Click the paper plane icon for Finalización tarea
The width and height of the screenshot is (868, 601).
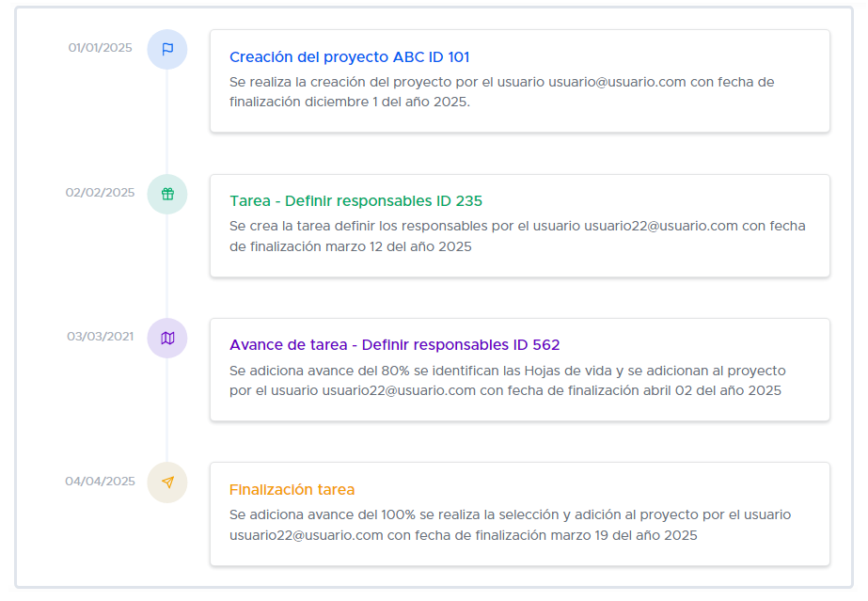167,482
